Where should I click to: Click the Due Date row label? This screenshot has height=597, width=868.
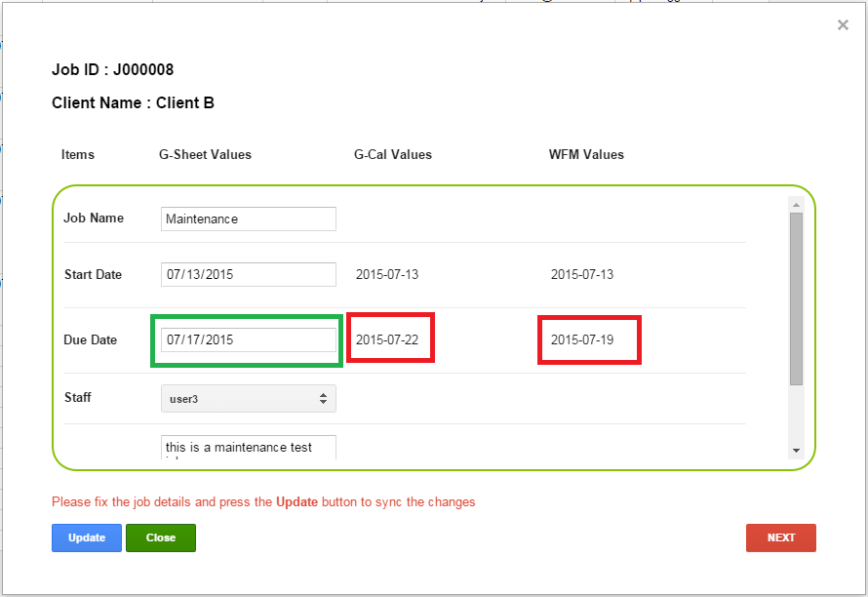point(91,340)
